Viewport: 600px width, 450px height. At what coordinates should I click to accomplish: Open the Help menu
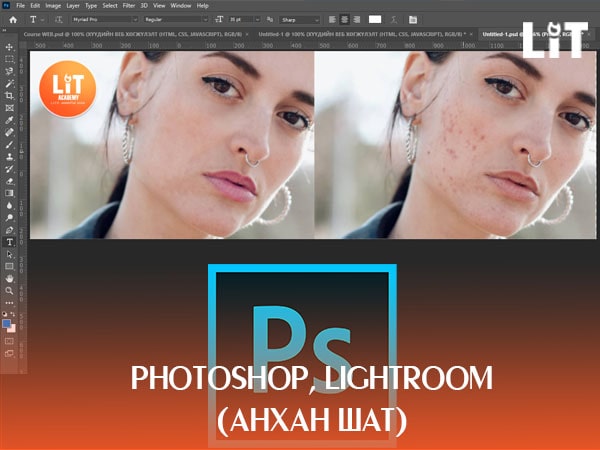coord(202,6)
